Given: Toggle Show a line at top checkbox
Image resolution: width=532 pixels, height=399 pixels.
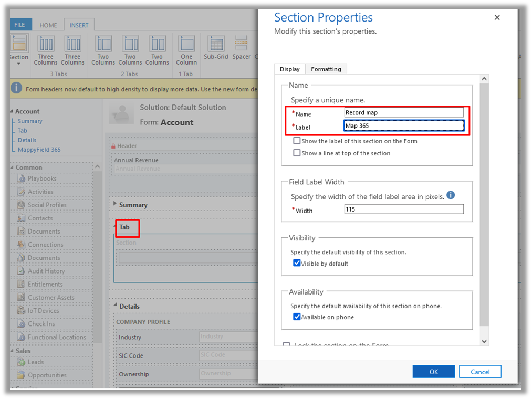Looking at the screenshot, I should (297, 153).
